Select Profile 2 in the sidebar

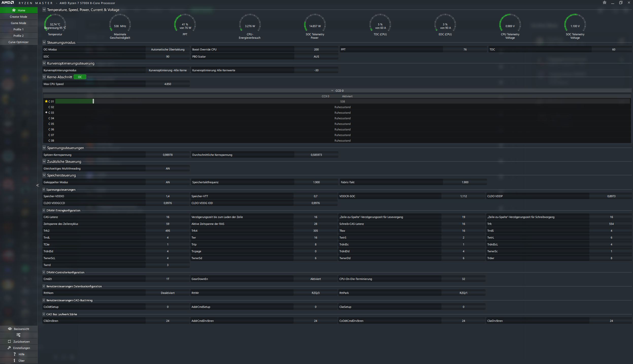tap(19, 36)
